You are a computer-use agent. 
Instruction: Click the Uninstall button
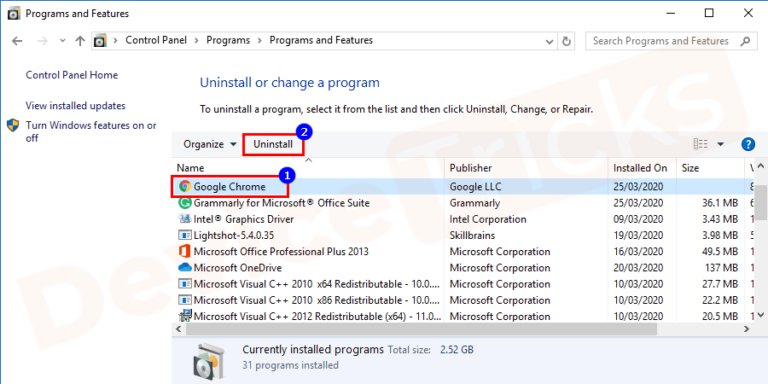pos(273,144)
